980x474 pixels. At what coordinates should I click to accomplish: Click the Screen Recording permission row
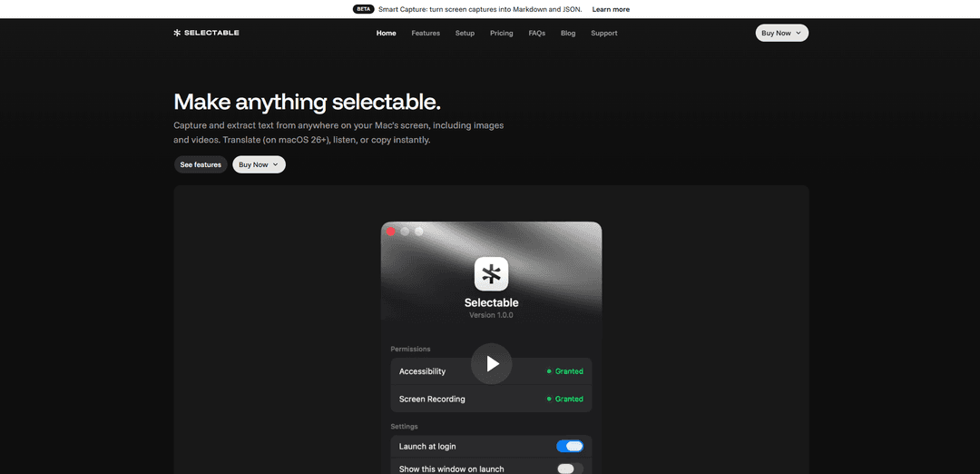tap(491, 399)
